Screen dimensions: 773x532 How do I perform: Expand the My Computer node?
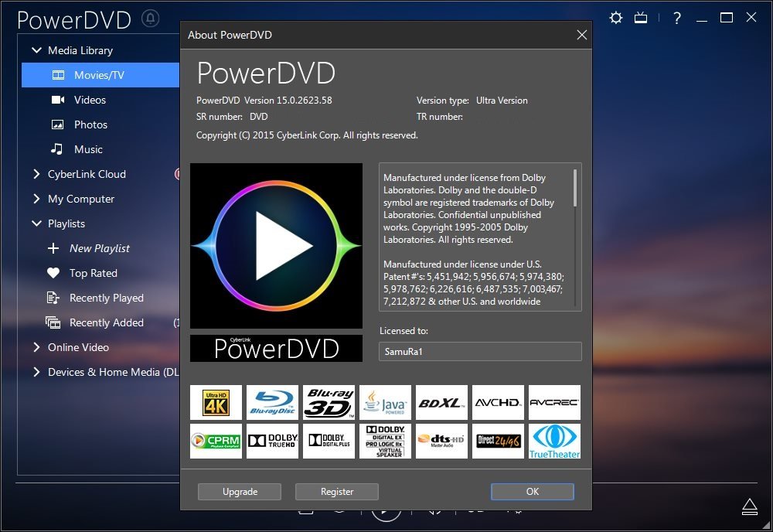(x=36, y=199)
